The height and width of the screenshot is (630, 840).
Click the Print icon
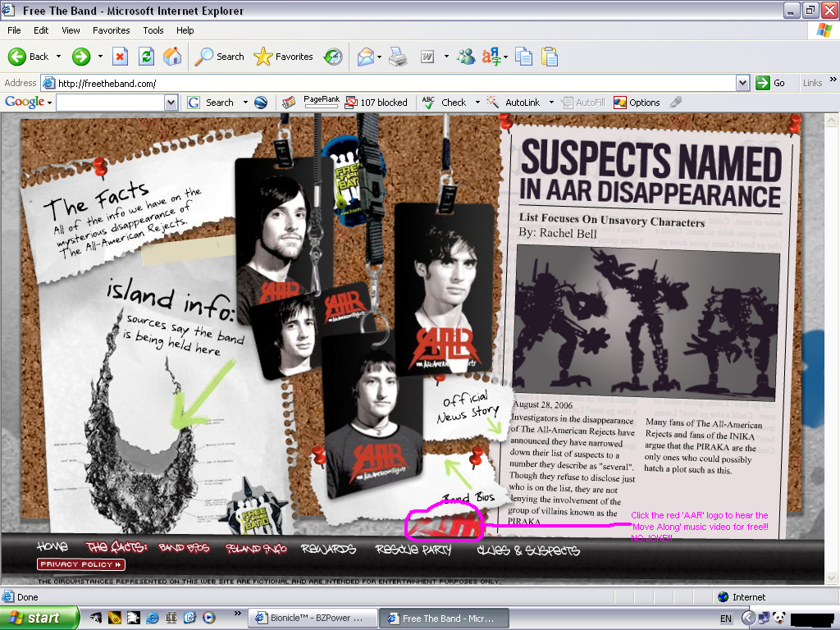click(x=398, y=57)
